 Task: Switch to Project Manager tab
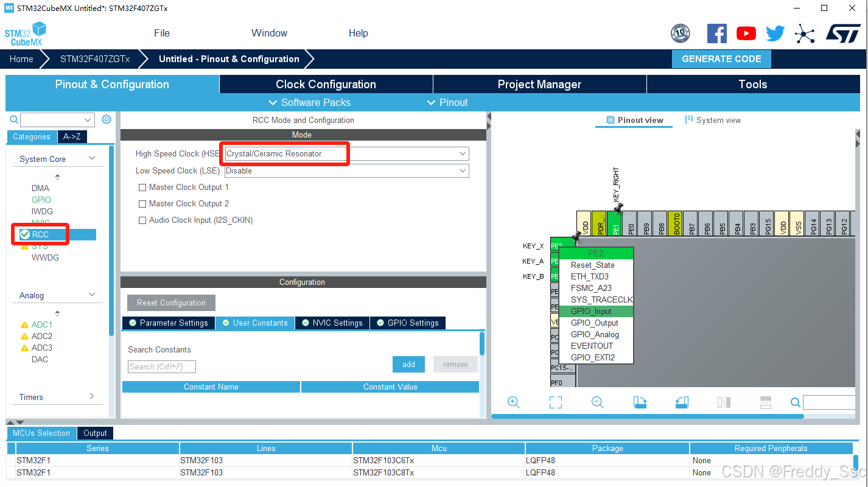pyautogui.click(x=539, y=85)
